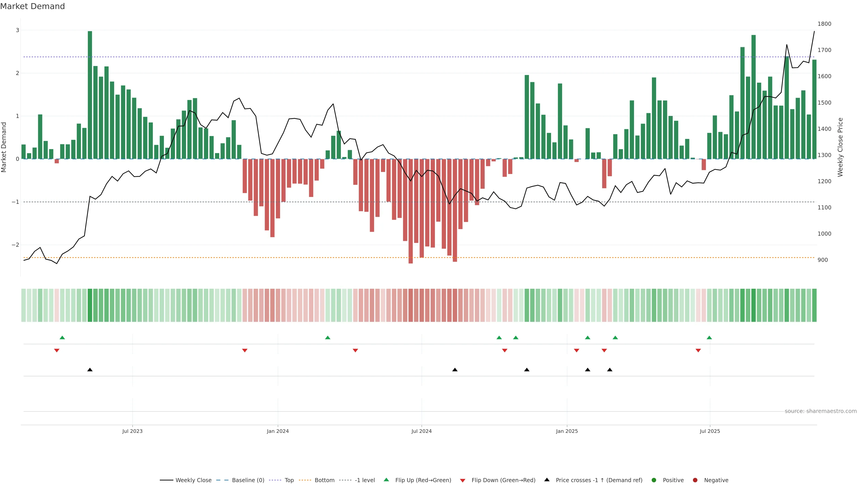The width and height of the screenshot is (868, 488).
Task: Click first green flip-up marker near mid-2023
Action: click(x=62, y=338)
